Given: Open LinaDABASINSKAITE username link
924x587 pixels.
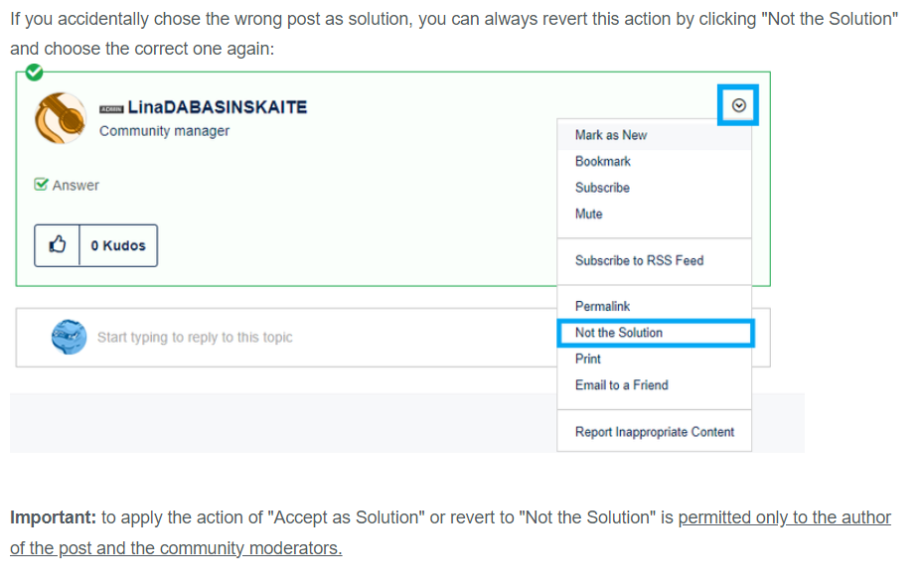Looking at the screenshot, I should [x=218, y=107].
